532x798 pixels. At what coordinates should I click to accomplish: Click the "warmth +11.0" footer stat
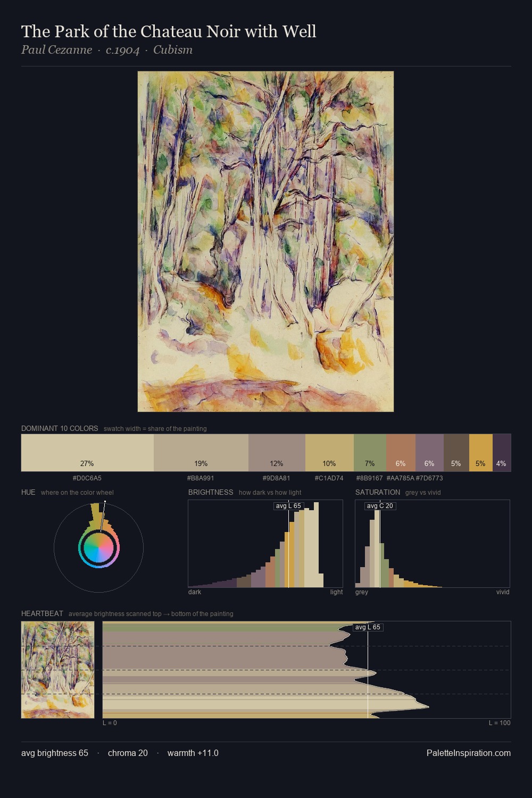coord(193,753)
